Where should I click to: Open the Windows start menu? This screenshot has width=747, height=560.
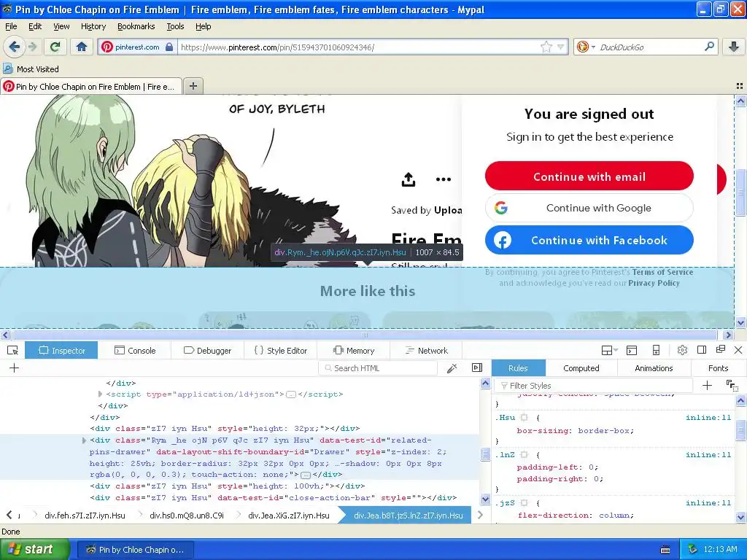tap(35, 549)
